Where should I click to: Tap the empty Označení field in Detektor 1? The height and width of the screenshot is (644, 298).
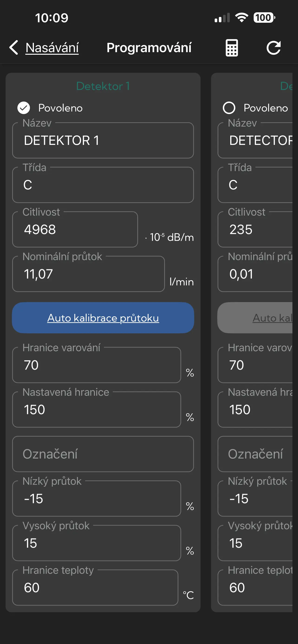point(103,454)
